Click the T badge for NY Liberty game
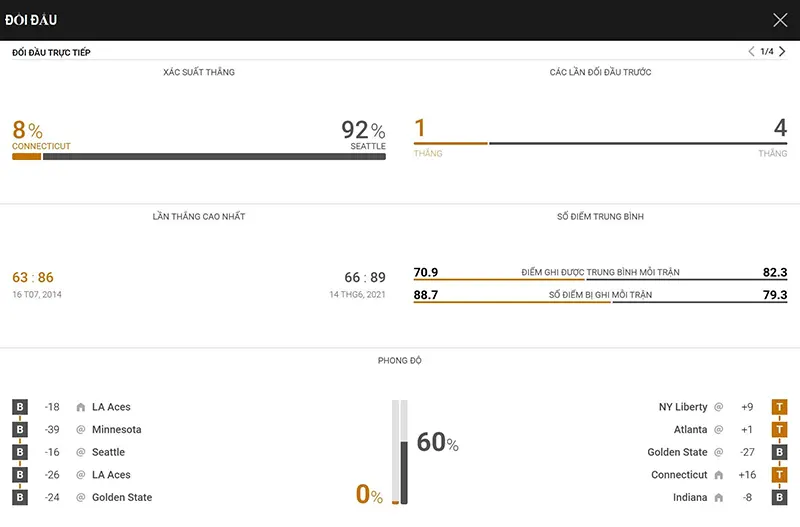This screenshot has height=527, width=800. click(780, 407)
